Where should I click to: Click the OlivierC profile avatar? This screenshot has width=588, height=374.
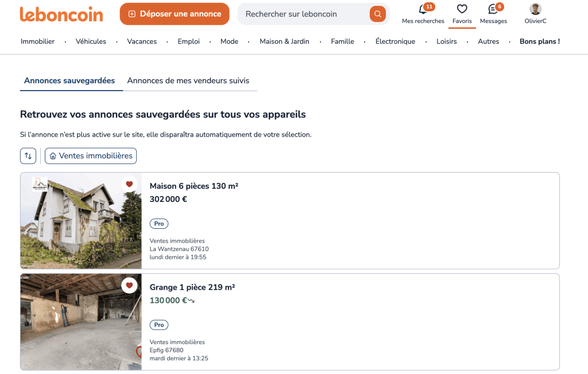pos(535,9)
